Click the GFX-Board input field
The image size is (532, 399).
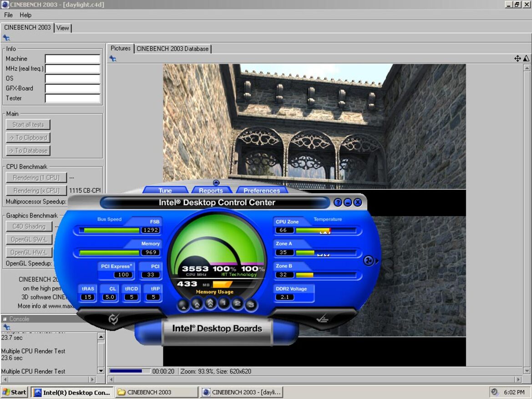point(73,88)
